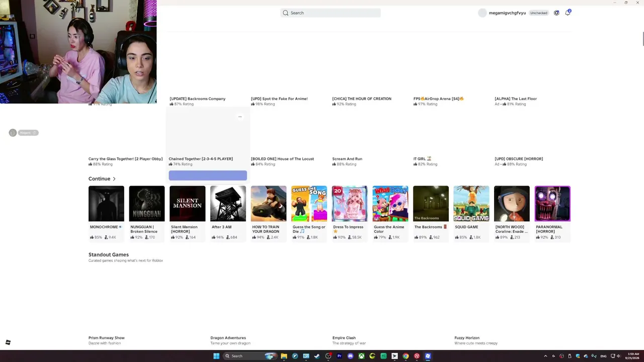Open the Scream And Run game title

coord(347,159)
